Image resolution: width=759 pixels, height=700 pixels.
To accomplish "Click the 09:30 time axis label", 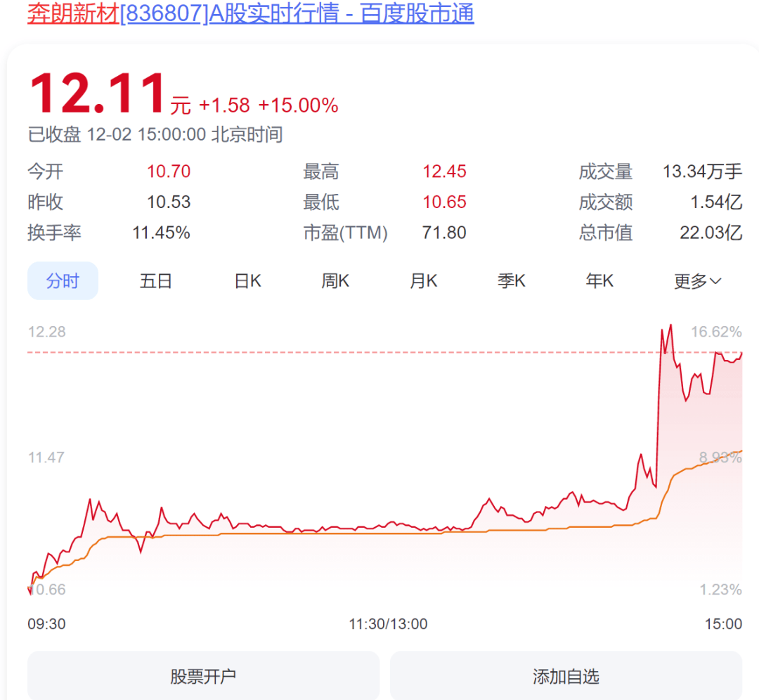I will coord(46,623).
